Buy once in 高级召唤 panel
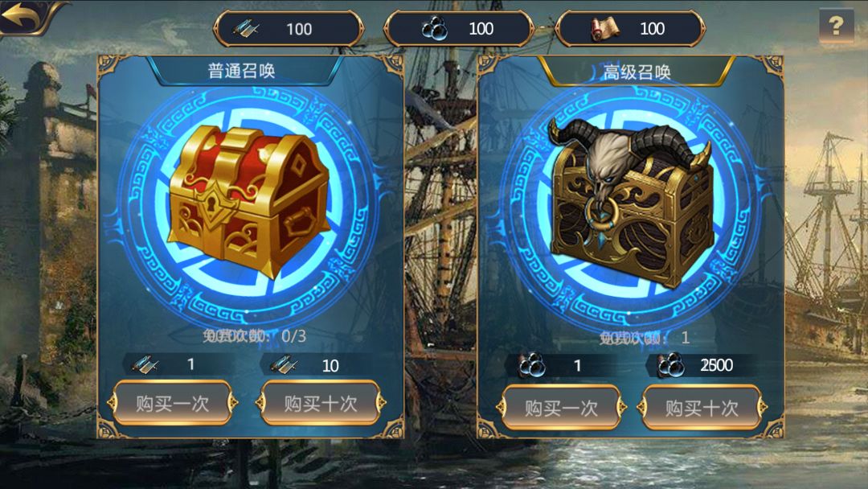This screenshot has width=868, height=489. (561, 408)
